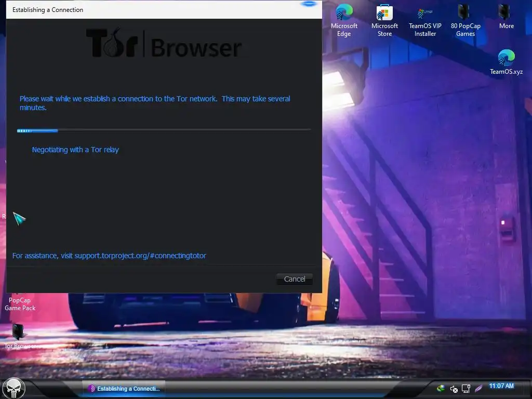The image size is (532, 399).
Task: Open Microsoft Edge desktop shortcut
Action: click(344, 20)
